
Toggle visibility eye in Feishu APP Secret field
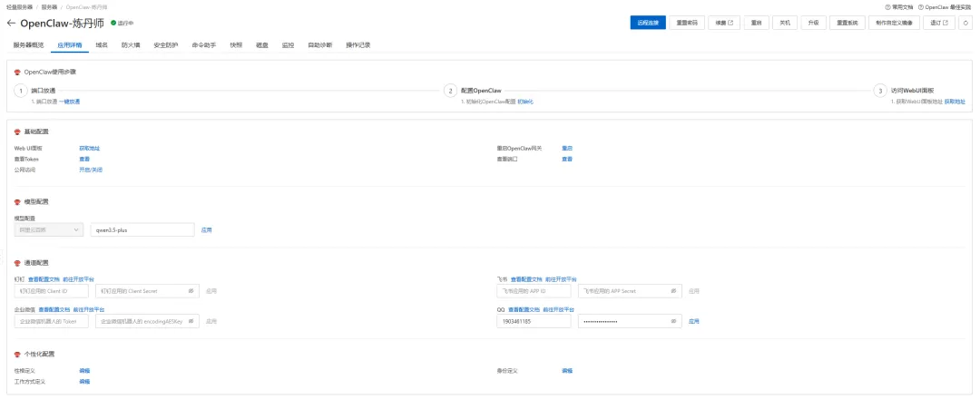[673, 291]
